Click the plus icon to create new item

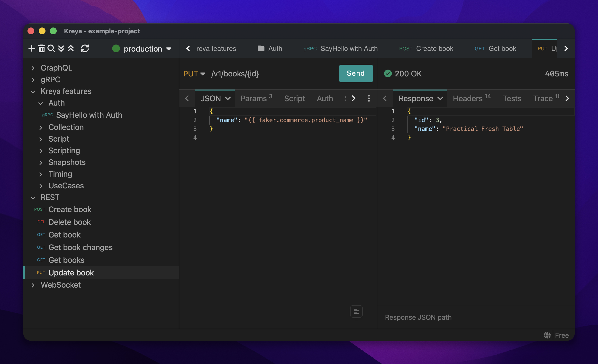pyautogui.click(x=32, y=48)
